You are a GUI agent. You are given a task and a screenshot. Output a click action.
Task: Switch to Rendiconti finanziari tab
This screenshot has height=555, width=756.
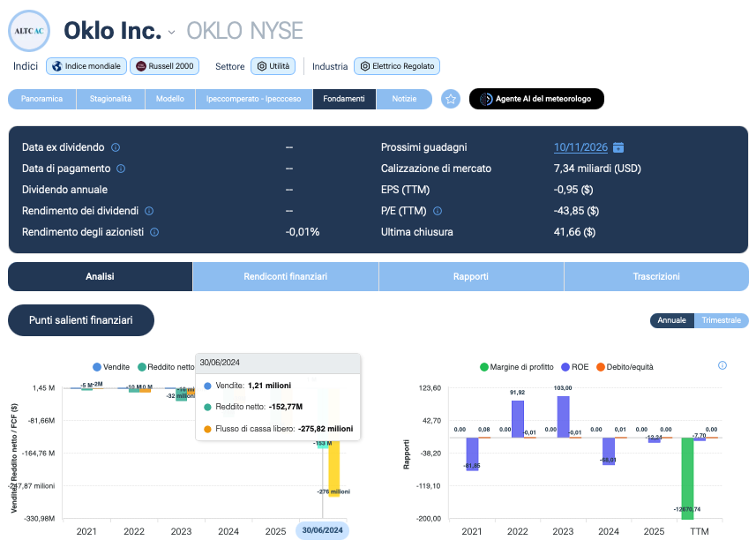286,277
